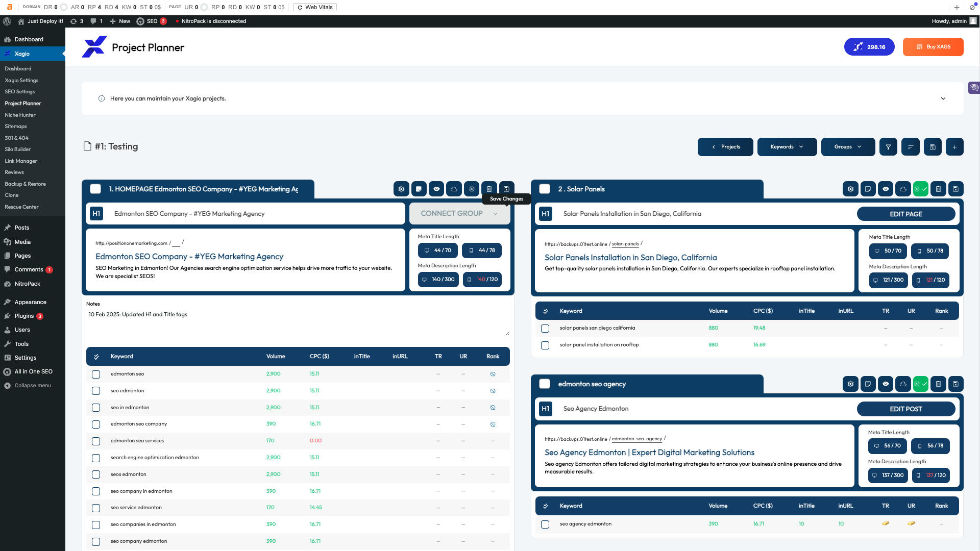Select the seos edmonton keyword checkbox
Image resolution: width=980 pixels, height=551 pixels.
click(x=96, y=474)
